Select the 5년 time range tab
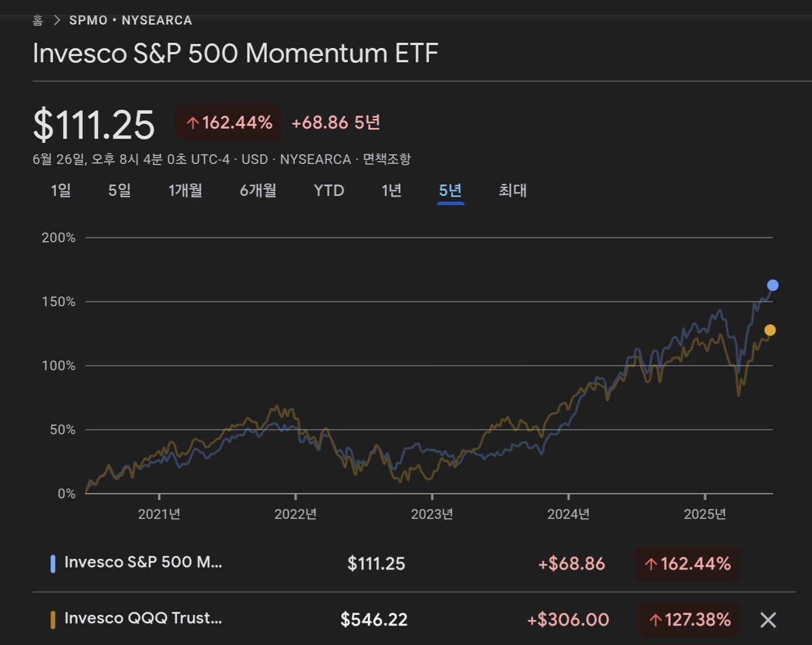The image size is (812, 645). click(450, 190)
